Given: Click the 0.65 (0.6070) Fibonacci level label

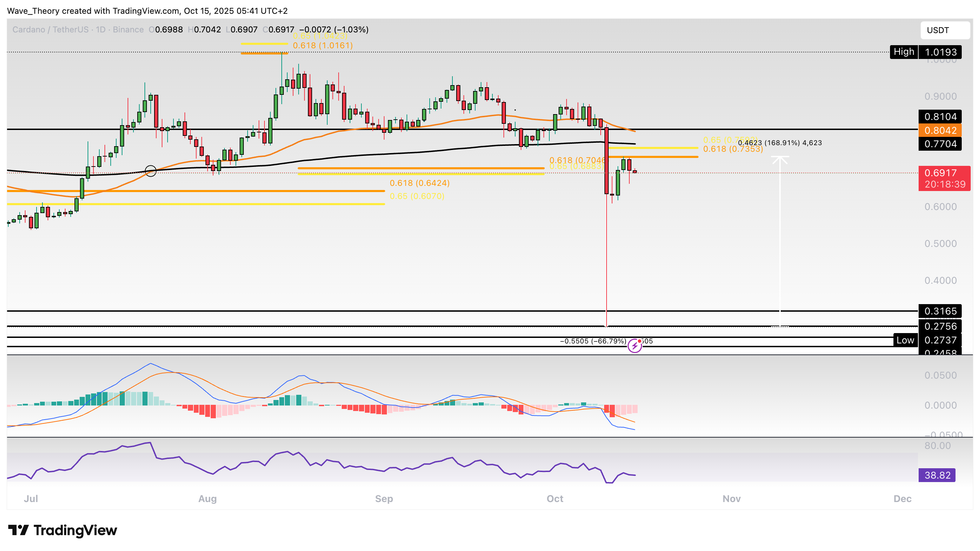Looking at the screenshot, I should pos(417,196).
